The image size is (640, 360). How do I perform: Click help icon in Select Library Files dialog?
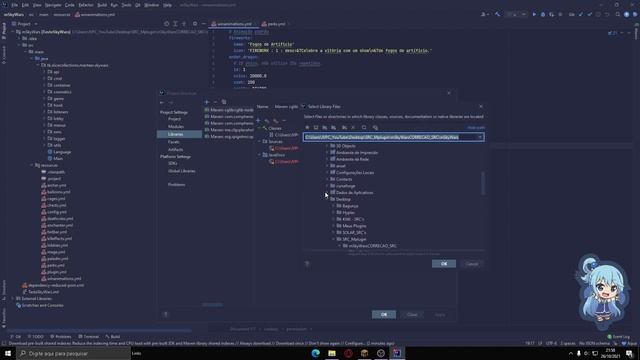[307, 264]
